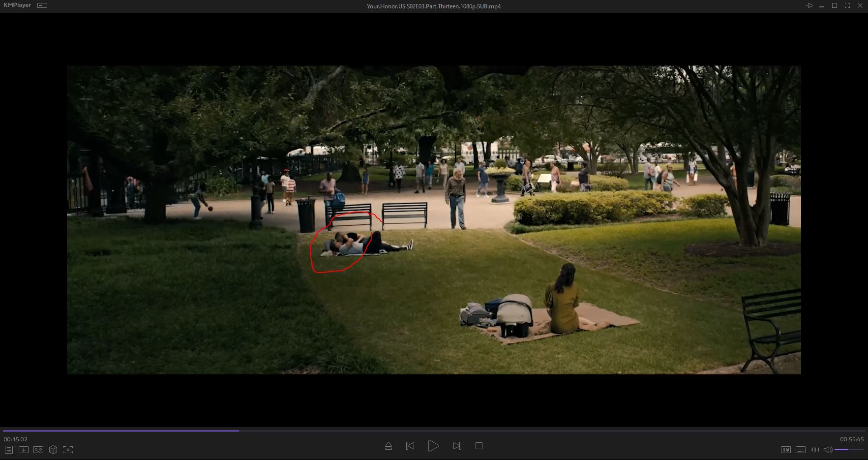Open the audio waveform settings
The width and height of the screenshot is (868, 460).
coord(815,450)
